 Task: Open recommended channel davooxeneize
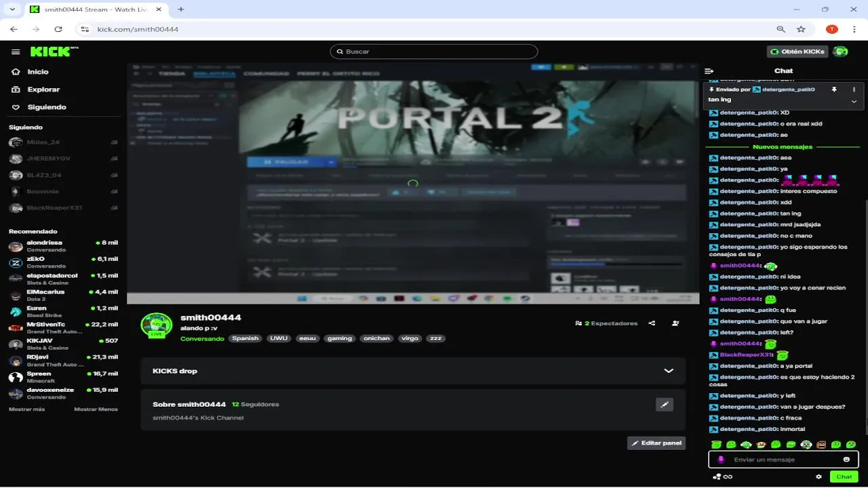64,394
